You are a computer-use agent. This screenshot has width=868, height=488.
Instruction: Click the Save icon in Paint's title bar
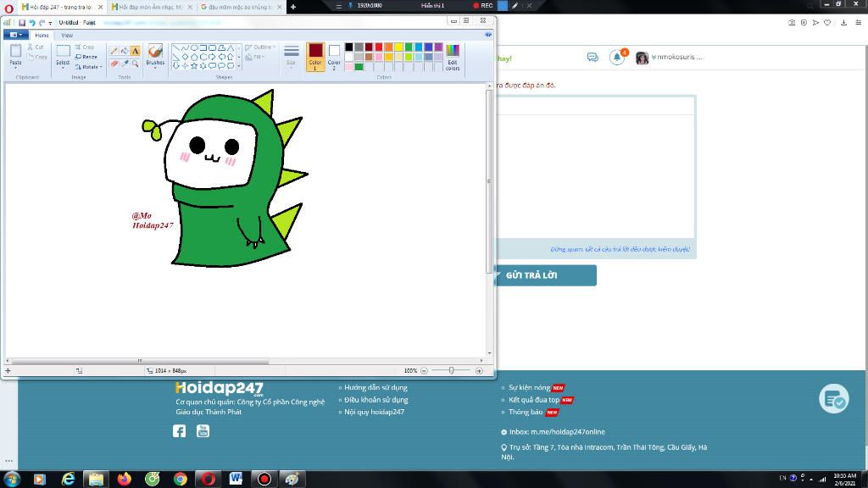22,23
